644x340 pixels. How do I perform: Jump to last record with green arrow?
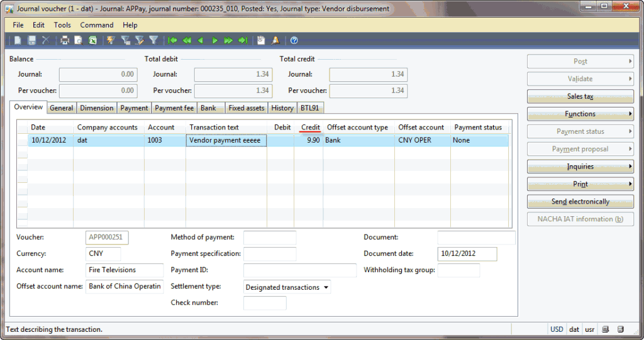243,40
